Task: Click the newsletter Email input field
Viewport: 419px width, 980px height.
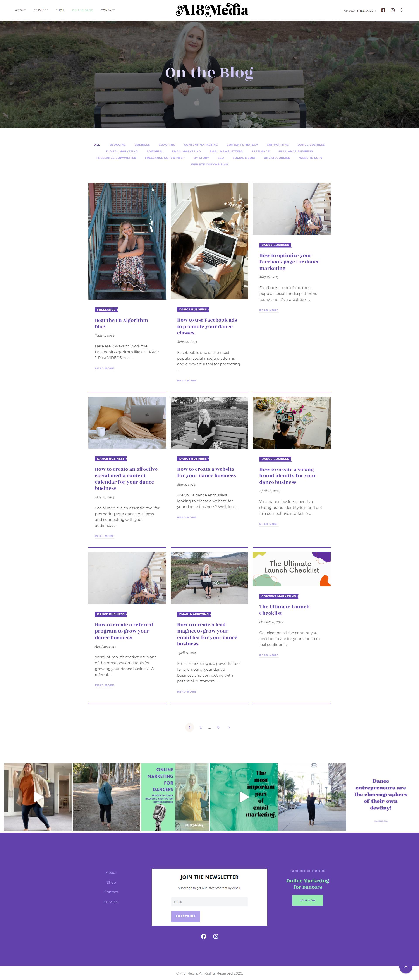Action: point(209,902)
